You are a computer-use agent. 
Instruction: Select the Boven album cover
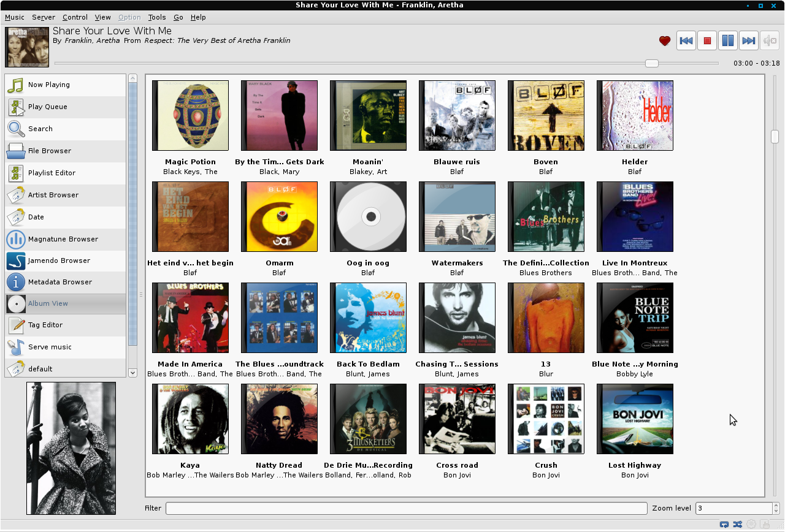546,115
